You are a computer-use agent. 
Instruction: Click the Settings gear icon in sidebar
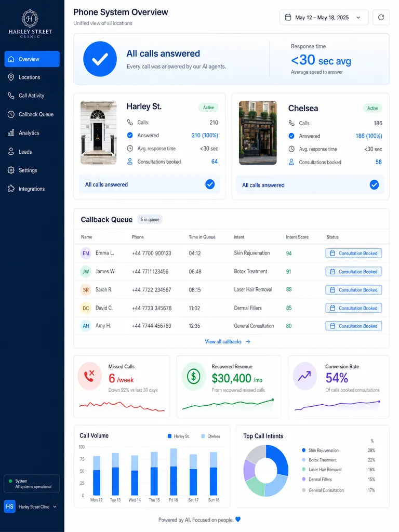(11, 170)
